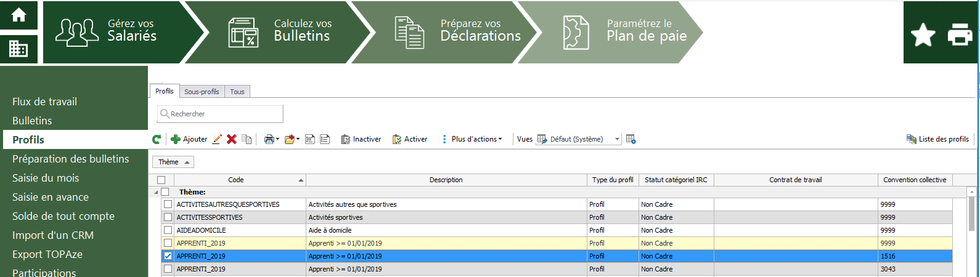Click the Description column header
This screenshot has height=277, width=980.
coord(446,180)
